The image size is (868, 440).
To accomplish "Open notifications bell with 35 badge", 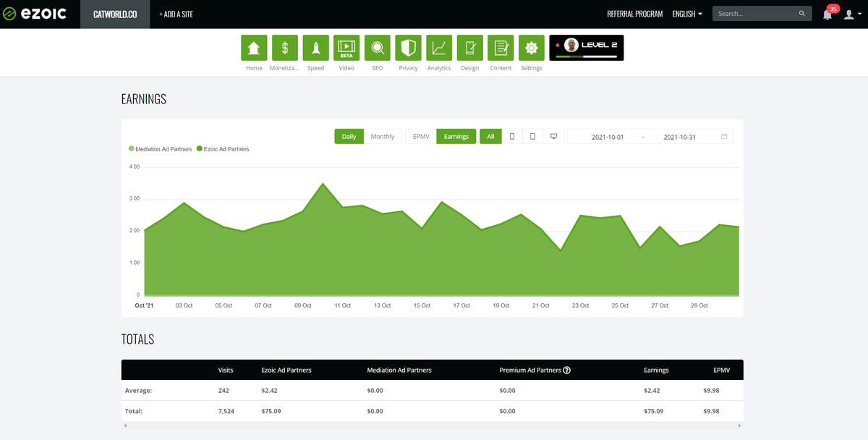I will pyautogui.click(x=829, y=13).
